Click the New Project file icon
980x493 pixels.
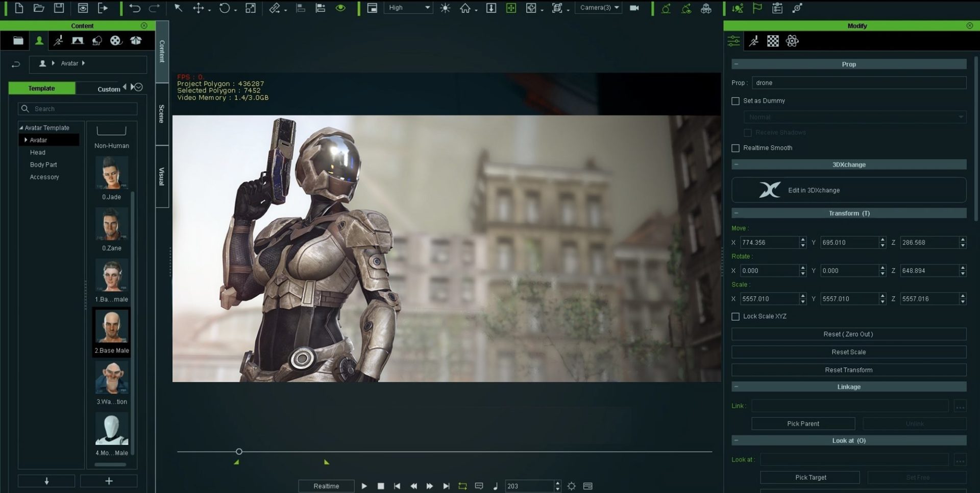point(19,8)
